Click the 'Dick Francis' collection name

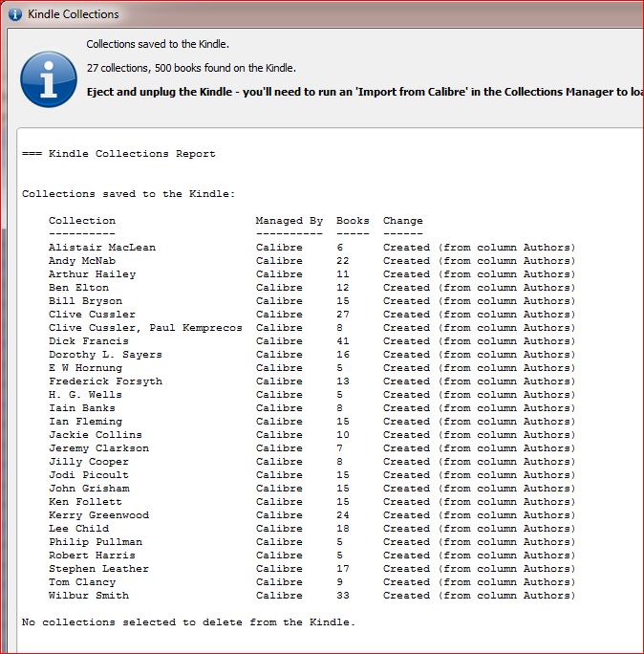coord(89,340)
